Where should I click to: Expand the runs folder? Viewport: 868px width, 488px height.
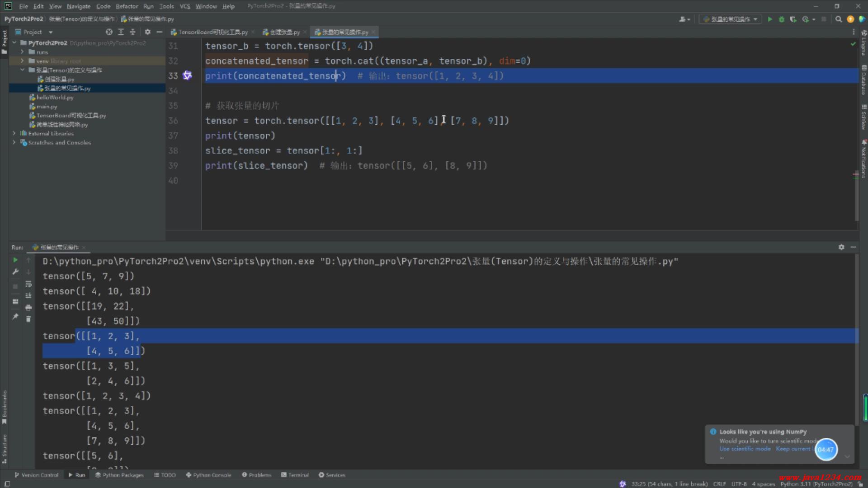coord(22,52)
